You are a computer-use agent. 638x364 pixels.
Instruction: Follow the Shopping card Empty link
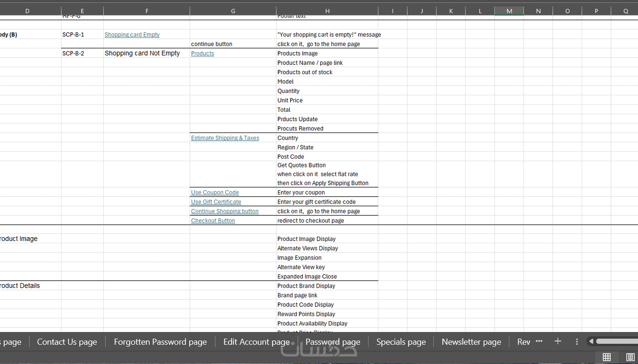pyautogui.click(x=132, y=35)
